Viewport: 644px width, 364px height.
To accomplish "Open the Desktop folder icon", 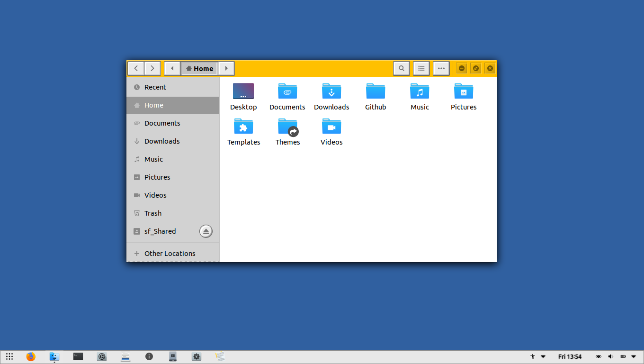I will (243, 91).
